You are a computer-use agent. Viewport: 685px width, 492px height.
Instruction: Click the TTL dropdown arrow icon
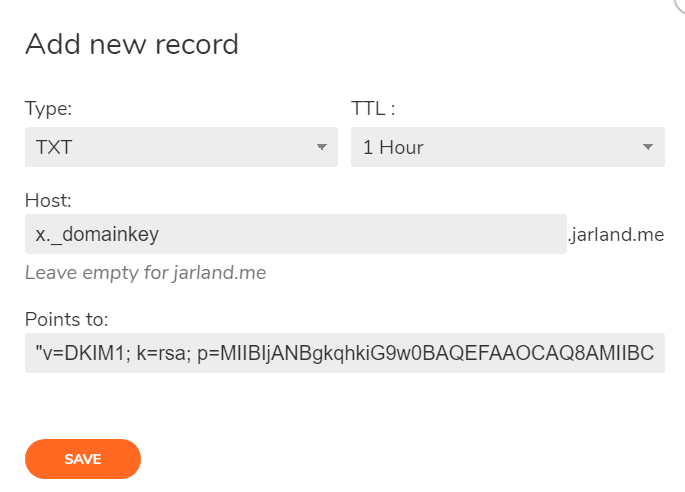click(647, 147)
